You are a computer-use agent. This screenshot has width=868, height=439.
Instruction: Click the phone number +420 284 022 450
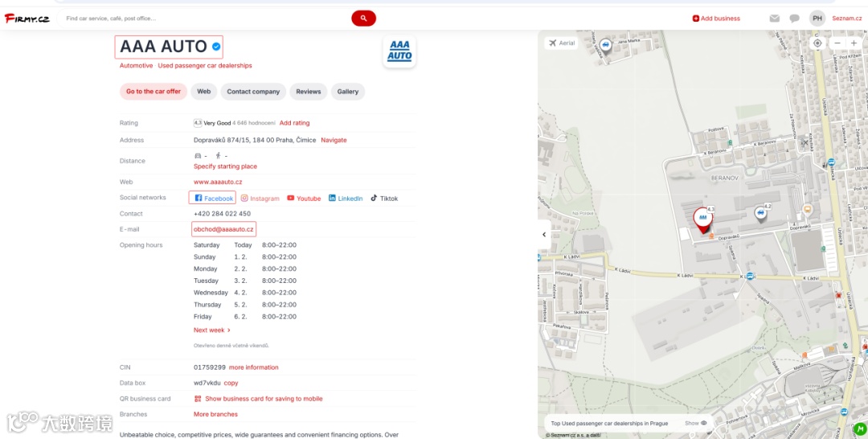(222, 213)
